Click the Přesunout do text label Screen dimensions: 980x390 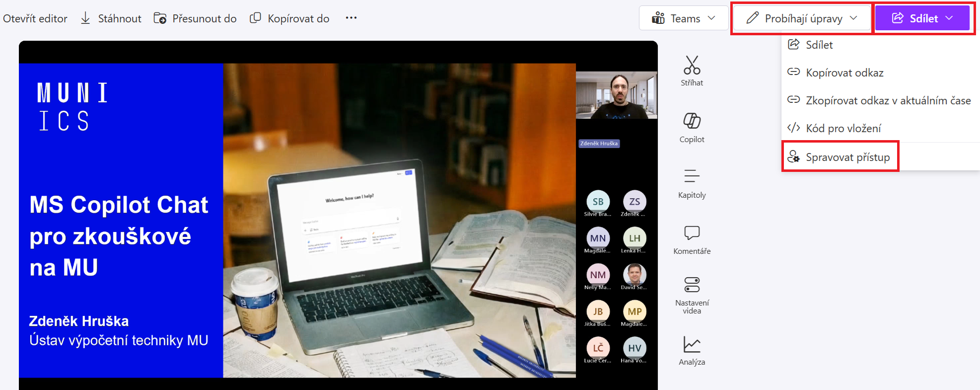(205, 18)
